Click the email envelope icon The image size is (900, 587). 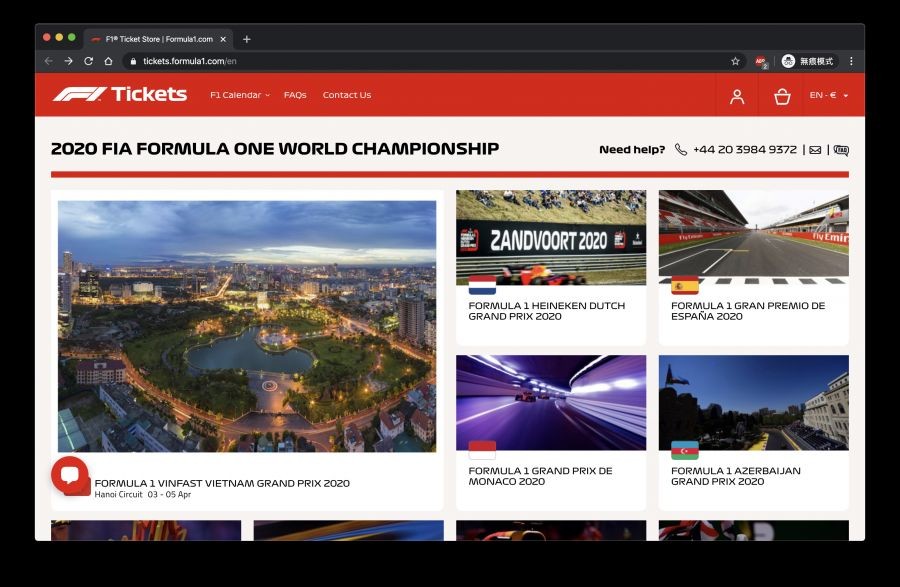pos(815,150)
